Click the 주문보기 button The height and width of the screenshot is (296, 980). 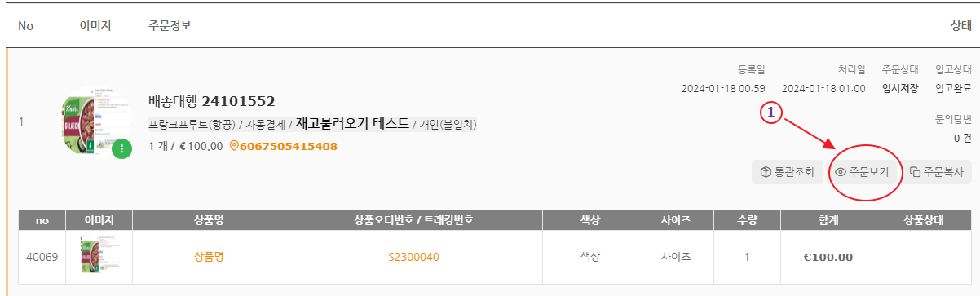pos(863,172)
